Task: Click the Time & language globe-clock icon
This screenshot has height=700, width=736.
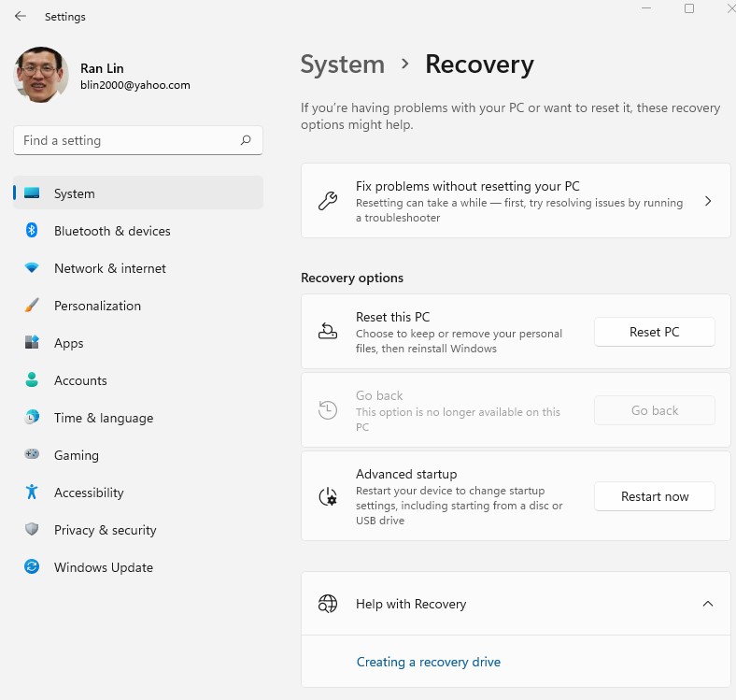Action: 32,417
